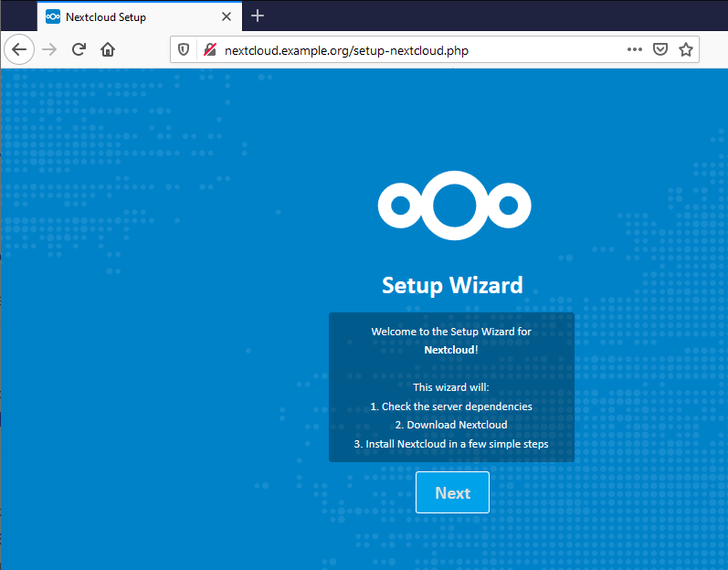Click the bold 'Nextcloud!' text

451,350
